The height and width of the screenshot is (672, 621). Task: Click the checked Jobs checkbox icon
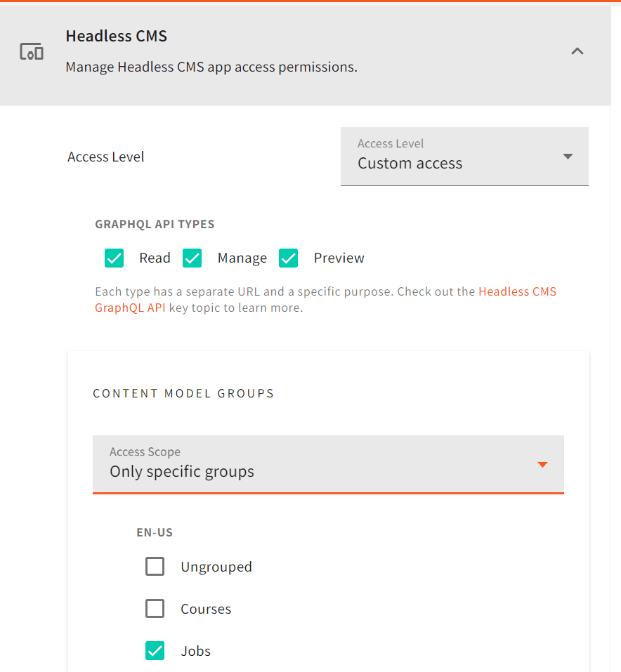(155, 651)
